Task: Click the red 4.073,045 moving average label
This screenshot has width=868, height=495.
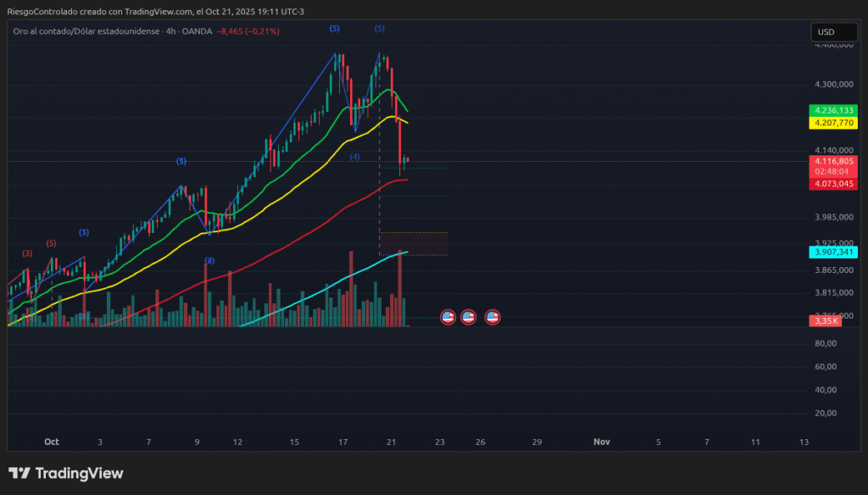Action: coord(833,183)
